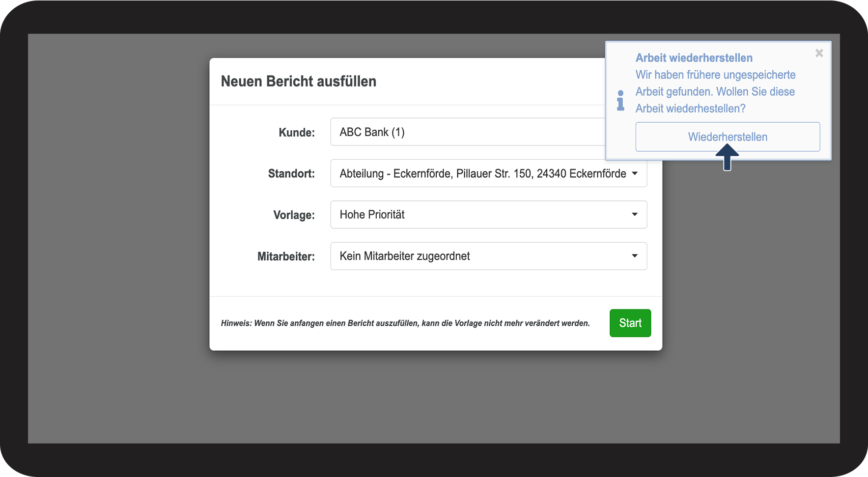
Task: Click the notification message about ungespeicherte Arbeit
Action: point(715,92)
